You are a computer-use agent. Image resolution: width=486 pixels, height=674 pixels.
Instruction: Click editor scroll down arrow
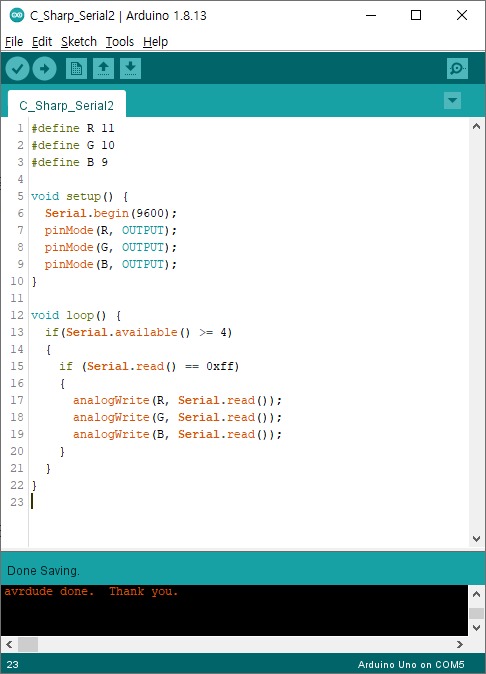pyautogui.click(x=476, y=539)
